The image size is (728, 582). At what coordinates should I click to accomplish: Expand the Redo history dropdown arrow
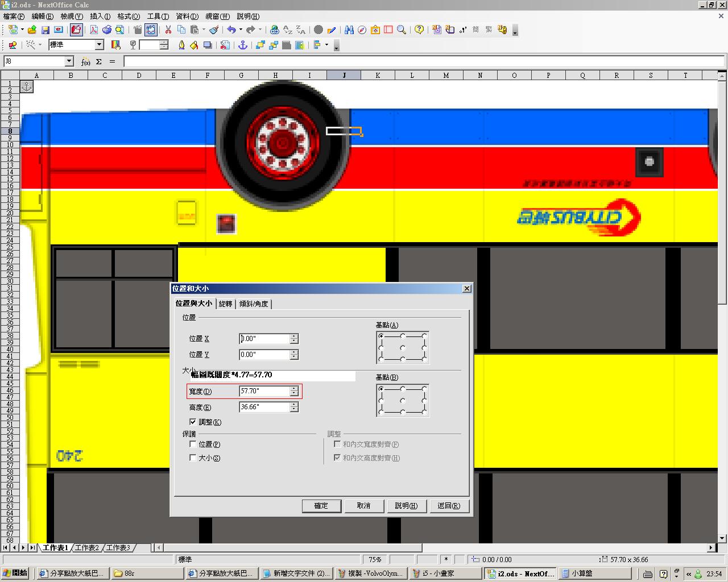(x=260, y=30)
